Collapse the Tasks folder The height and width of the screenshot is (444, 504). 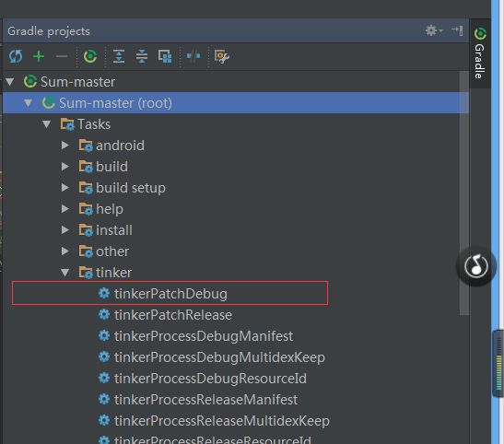47,124
